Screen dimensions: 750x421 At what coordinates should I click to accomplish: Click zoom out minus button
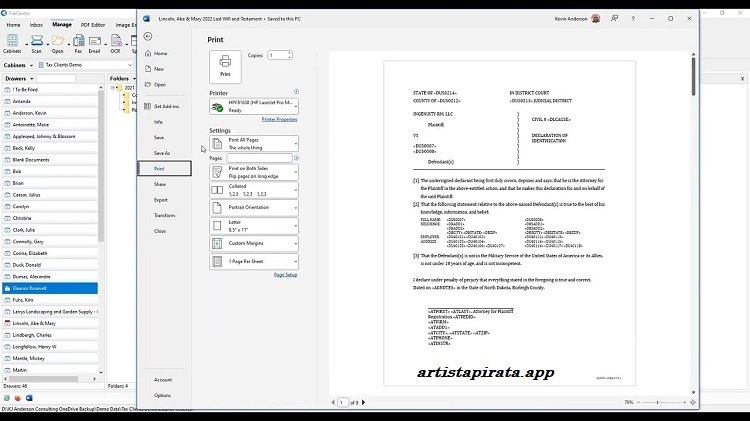(639, 403)
